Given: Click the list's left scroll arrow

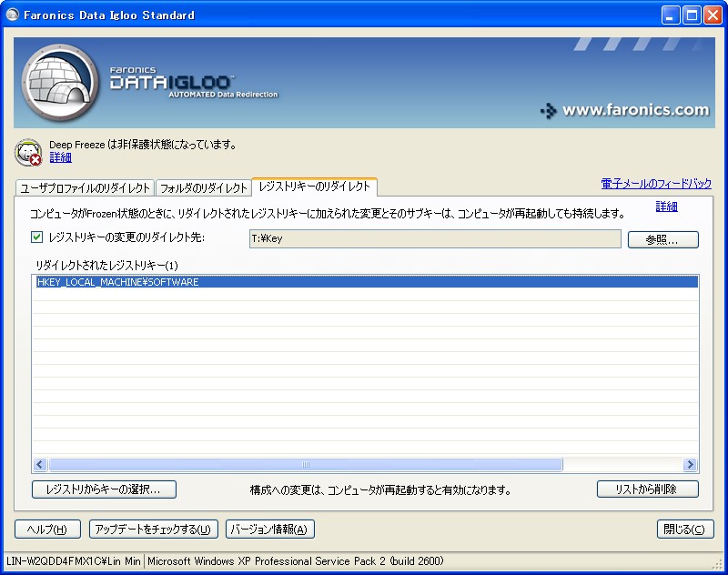Looking at the screenshot, I should click(40, 464).
